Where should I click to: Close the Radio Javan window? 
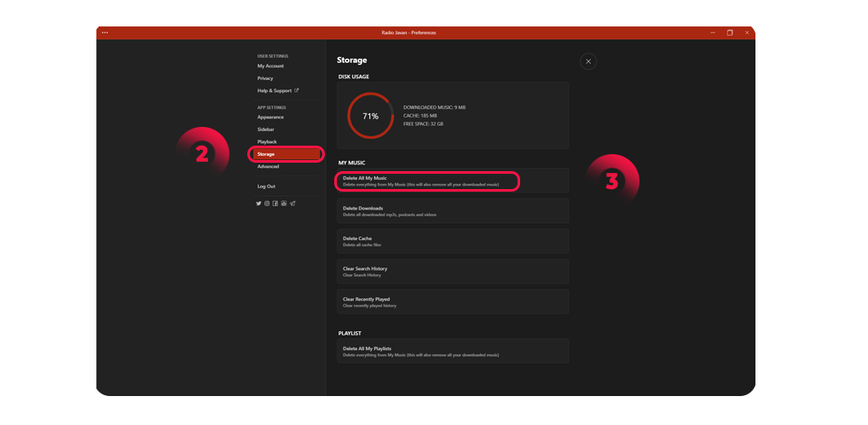pyautogui.click(x=747, y=32)
